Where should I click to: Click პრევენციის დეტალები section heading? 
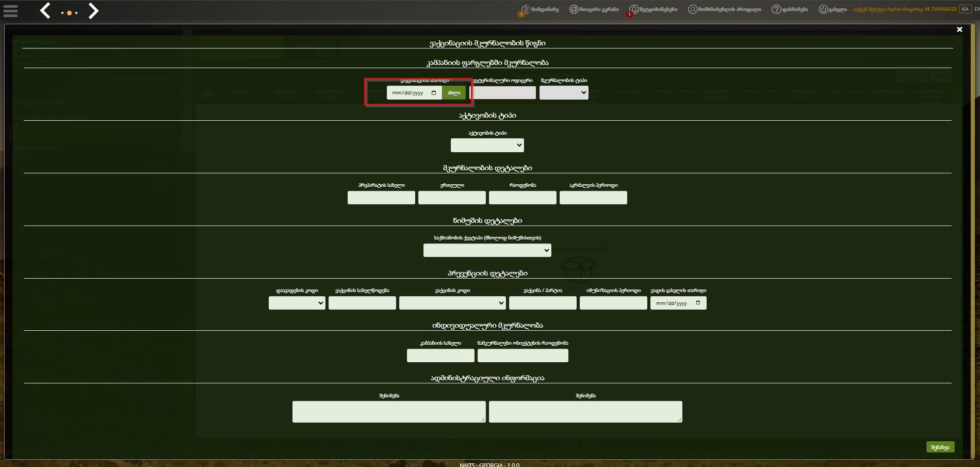[x=487, y=273]
